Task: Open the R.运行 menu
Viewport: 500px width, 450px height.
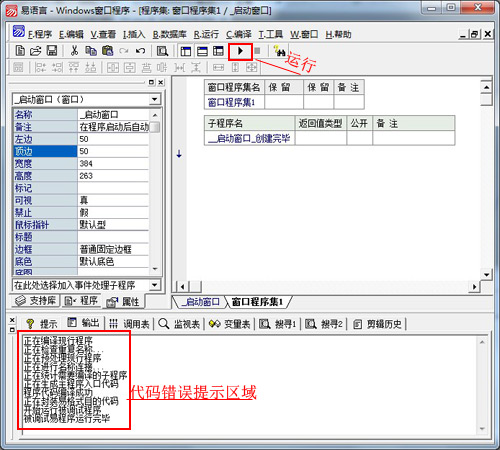Action: coord(206,34)
